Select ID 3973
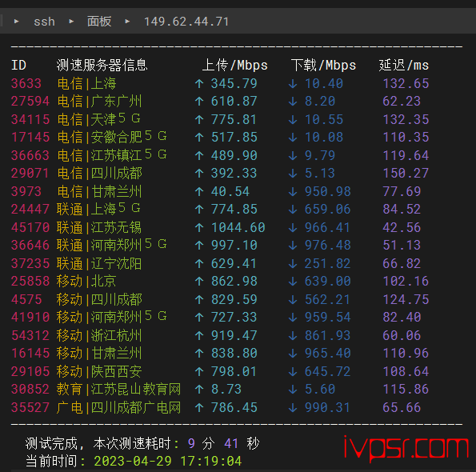476x472 pixels. [x=26, y=191]
